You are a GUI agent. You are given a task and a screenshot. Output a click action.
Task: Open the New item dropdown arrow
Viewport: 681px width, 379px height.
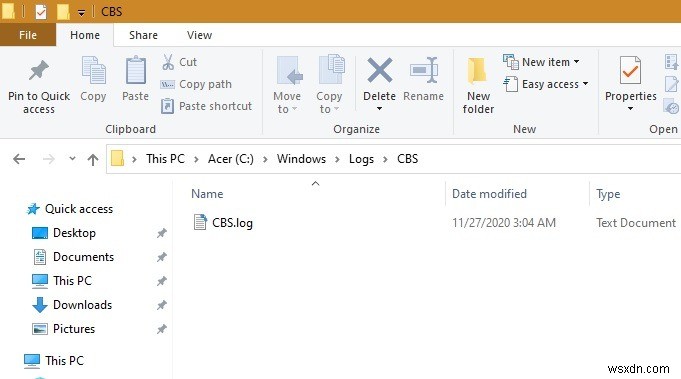coord(576,62)
